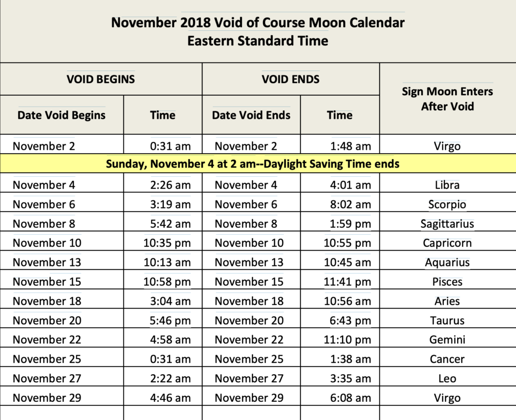Click the Leo sign cell
This screenshot has height=420, width=516.
pyautogui.click(x=447, y=378)
